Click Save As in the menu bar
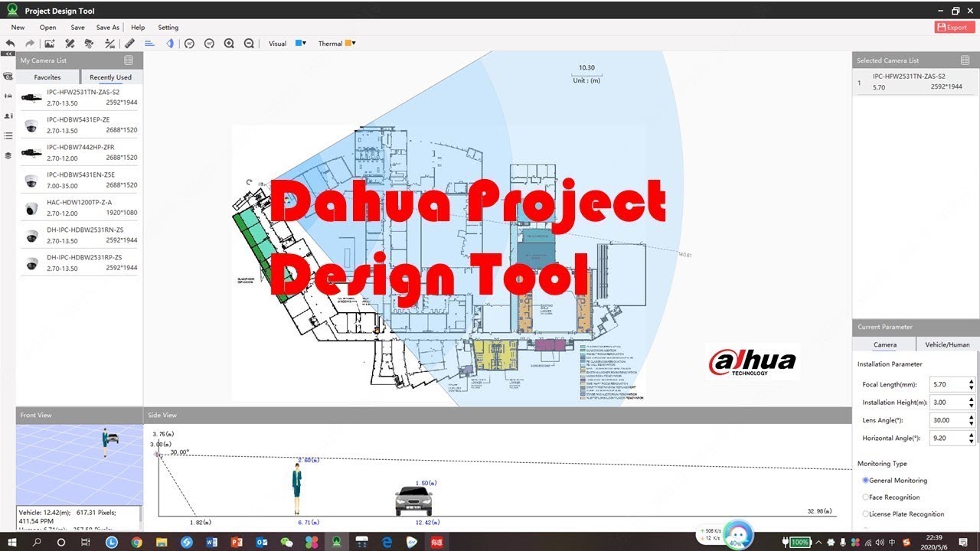 click(x=108, y=28)
